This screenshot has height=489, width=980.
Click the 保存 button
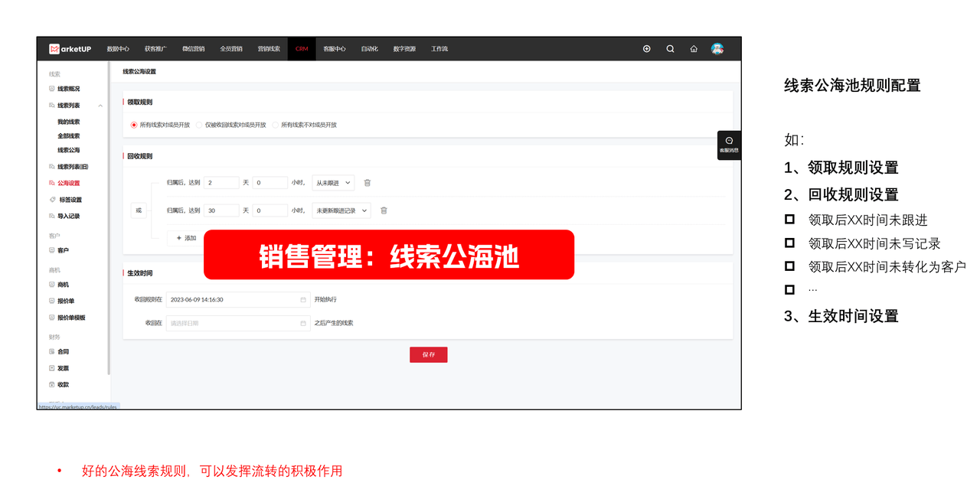(428, 354)
